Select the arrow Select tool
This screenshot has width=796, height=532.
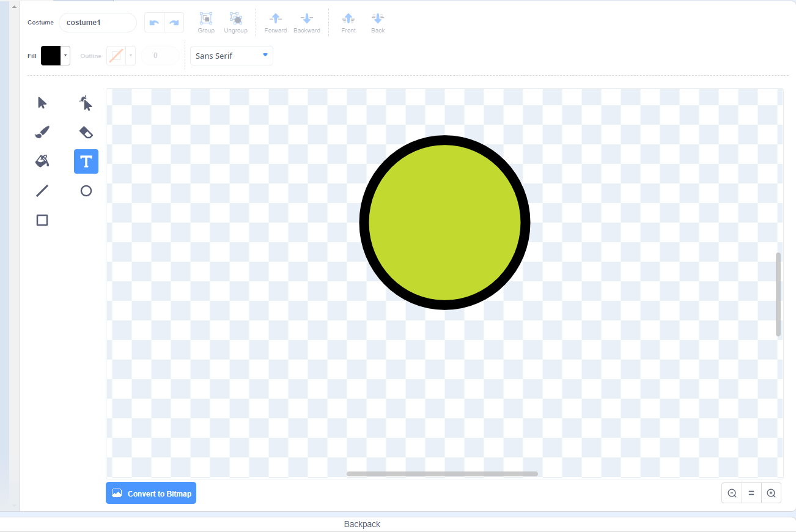pyautogui.click(x=42, y=102)
